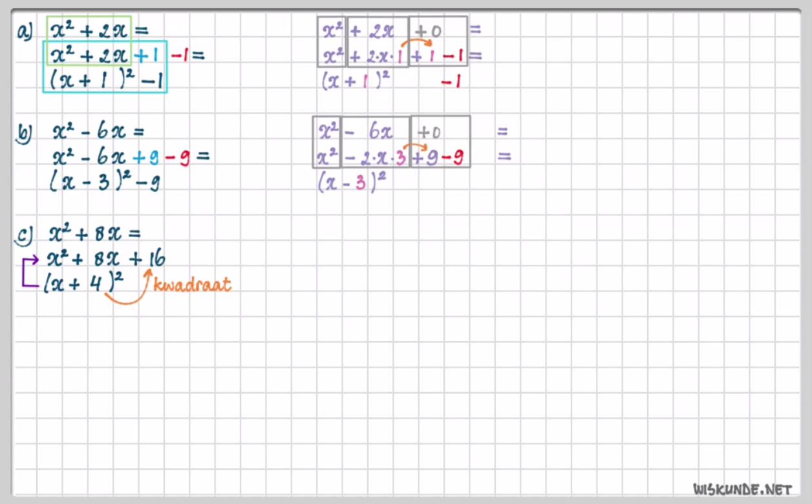Image resolution: width=812 pixels, height=504 pixels.
Task: Click the green-boxed x² + 2x in first line
Action: (x=89, y=30)
